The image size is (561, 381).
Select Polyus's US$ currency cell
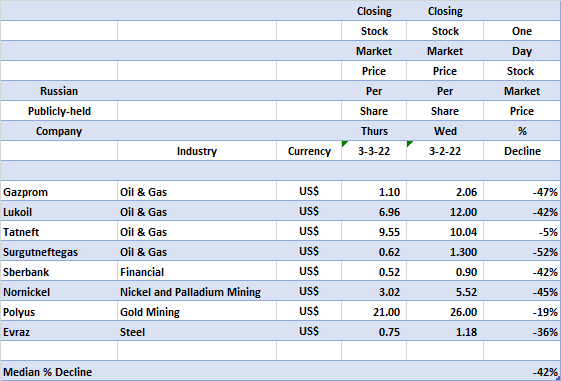(309, 312)
